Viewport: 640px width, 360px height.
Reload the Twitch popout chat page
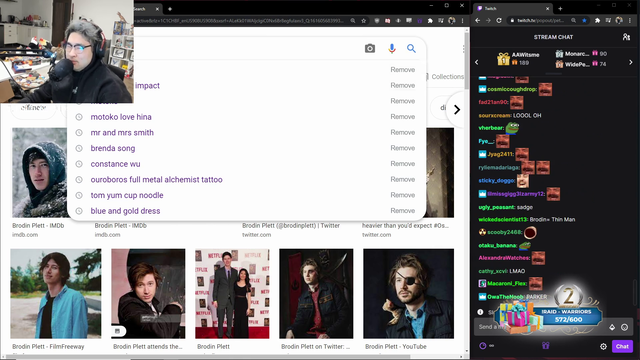(x=499, y=20)
